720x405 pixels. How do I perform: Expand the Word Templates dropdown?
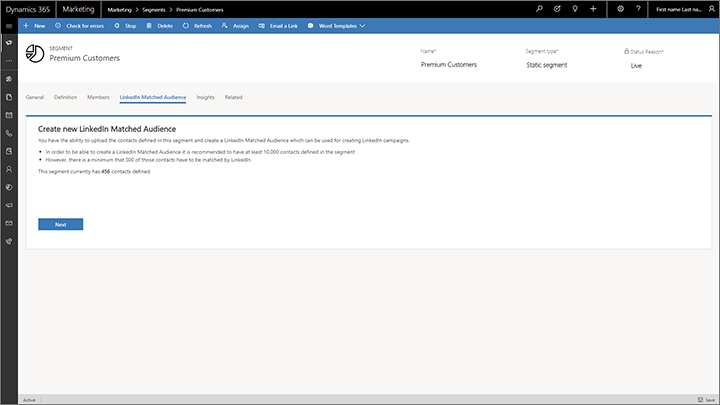pyautogui.click(x=336, y=25)
